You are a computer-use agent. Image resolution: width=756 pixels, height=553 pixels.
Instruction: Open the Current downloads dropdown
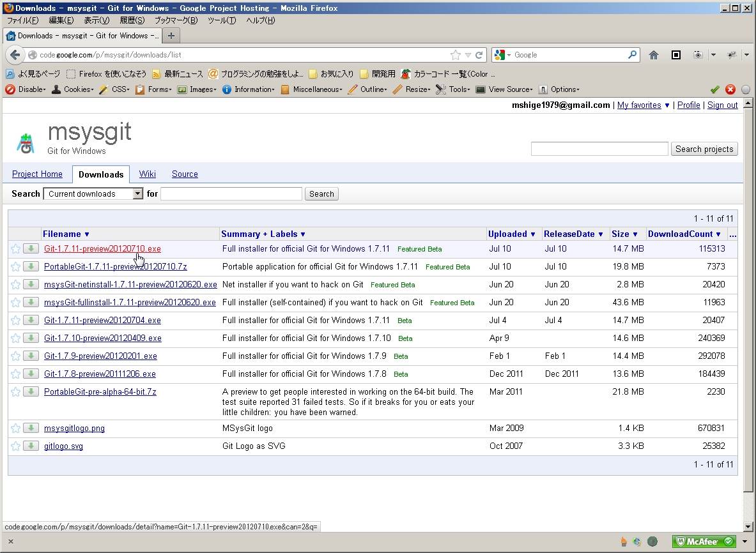coord(93,193)
